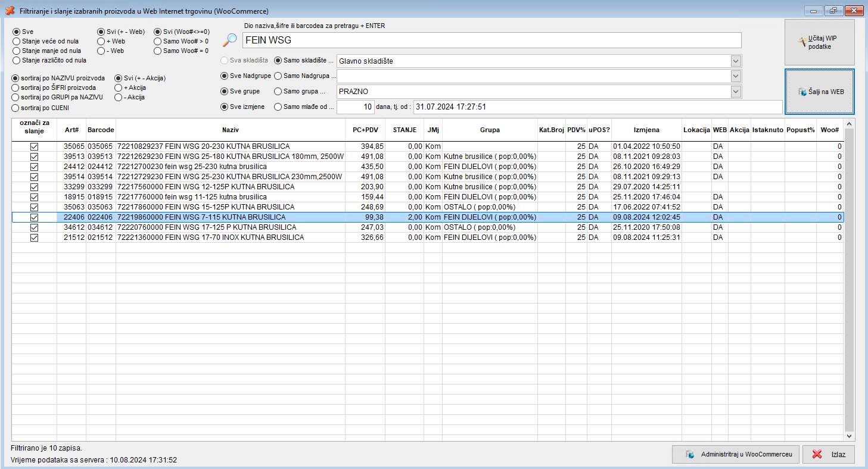Uncheck the FEIN WSG 20-230 row checkbox
The image size is (868, 469).
click(34, 146)
